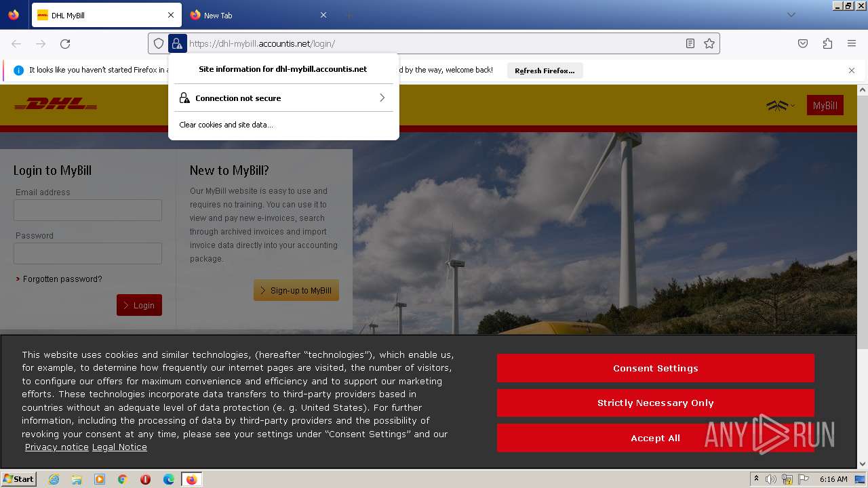Open File Explorer from taskbar
Image resolution: width=868 pixels, height=488 pixels.
coord(77,479)
